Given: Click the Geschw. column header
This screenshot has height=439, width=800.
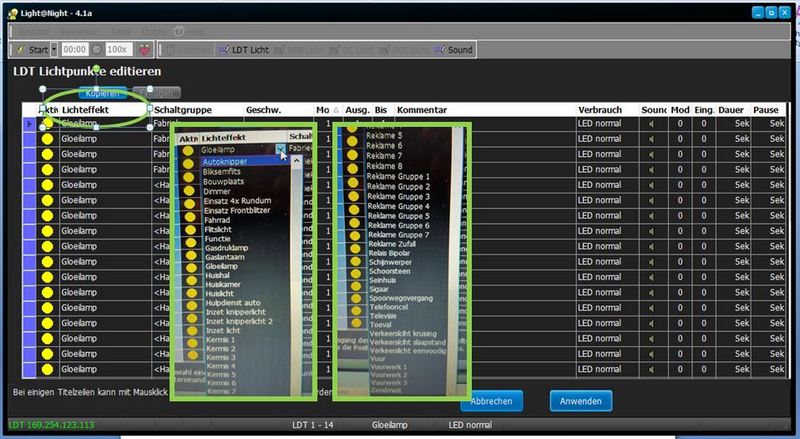Looking at the screenshot, I should click(x=279, y=110).
